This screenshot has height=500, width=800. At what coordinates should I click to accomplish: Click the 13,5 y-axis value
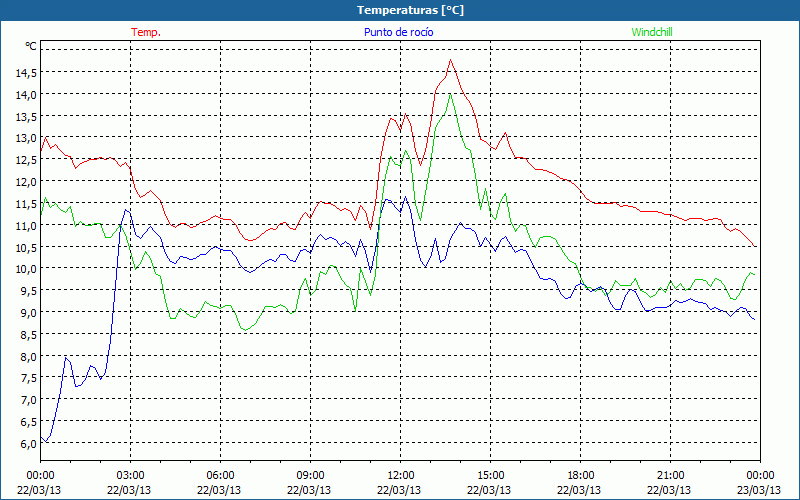26,117
